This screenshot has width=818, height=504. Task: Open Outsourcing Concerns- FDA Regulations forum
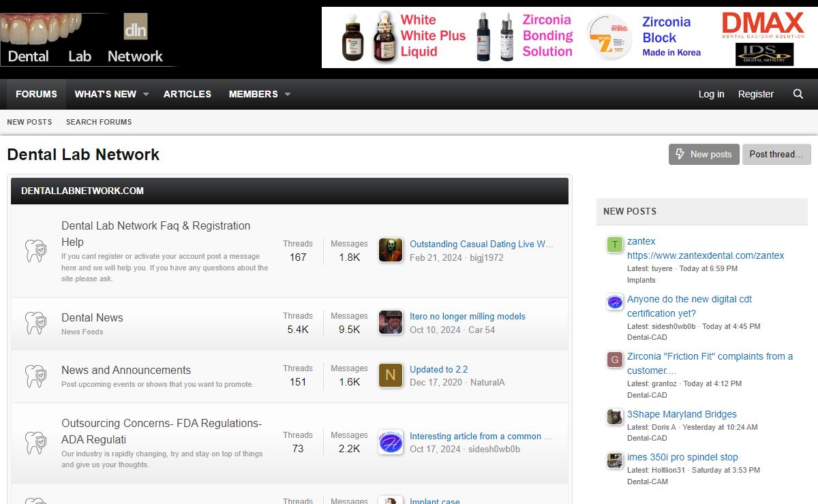pos(162,431)
